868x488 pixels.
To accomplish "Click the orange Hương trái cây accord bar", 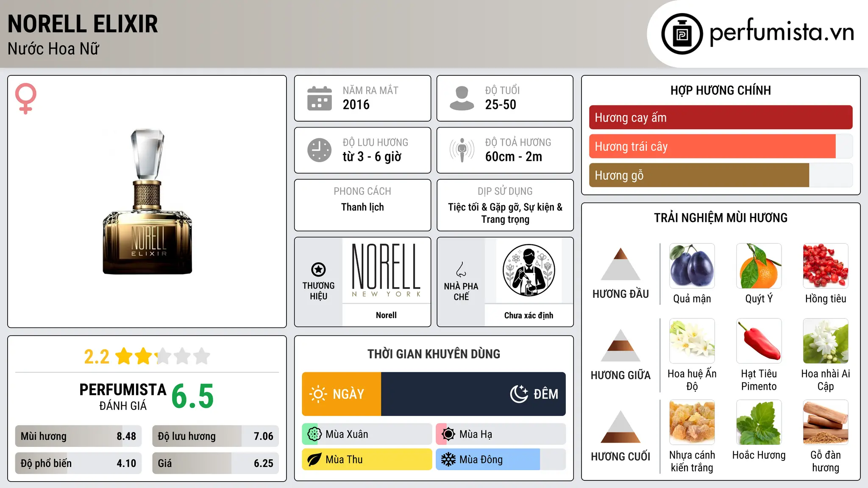I will point(712,146).
